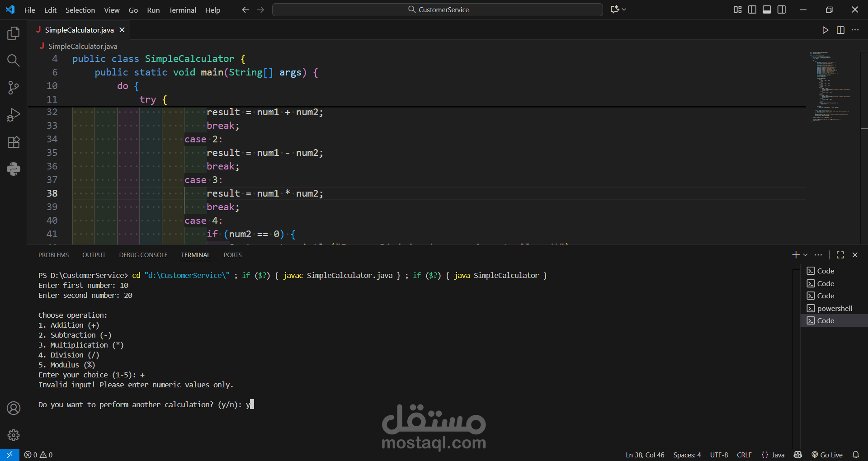868x461 pixels.
Task: Open the Manage settings gear
Action: click(x=14, y=435)
